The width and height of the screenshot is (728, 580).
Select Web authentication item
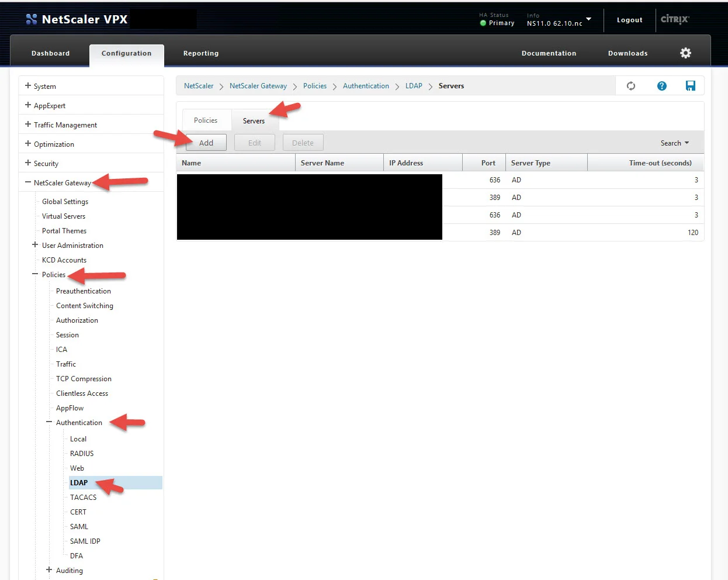click(77, 468)
